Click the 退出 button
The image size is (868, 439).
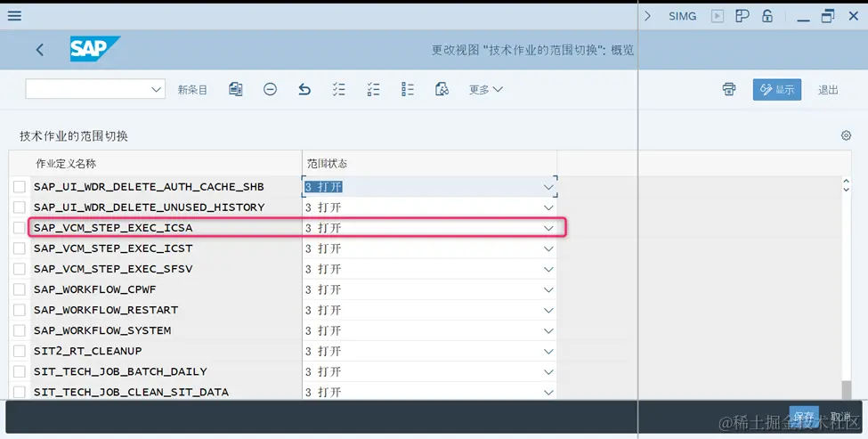828,90
